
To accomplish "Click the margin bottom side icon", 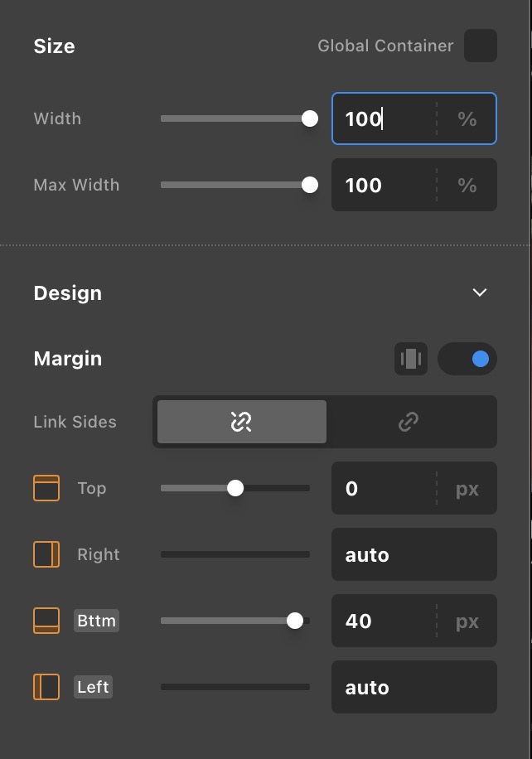I will [x=46, y=621].
